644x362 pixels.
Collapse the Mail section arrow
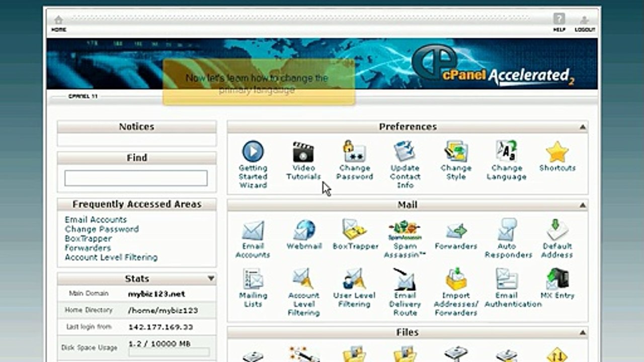[x=582, y=205]
